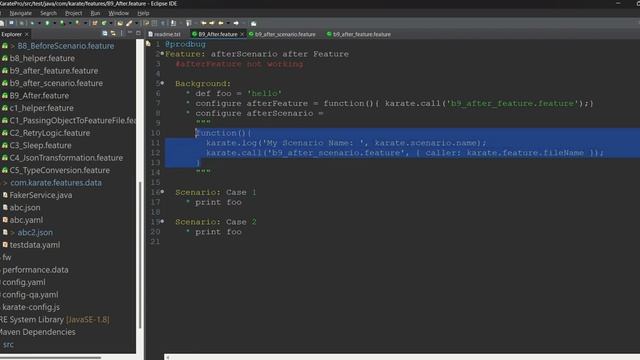Select abc2.json file in Explorer
The image size is (640, 360).
point(35,233)
